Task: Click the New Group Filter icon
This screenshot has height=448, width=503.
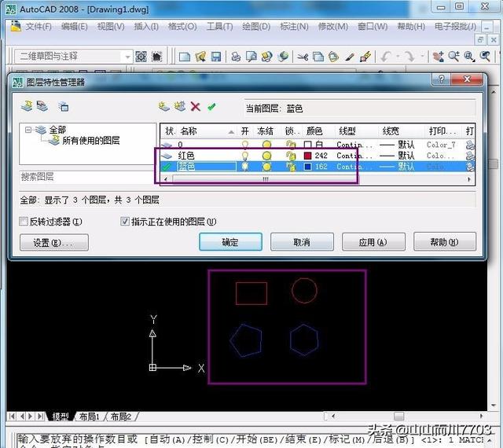Action: [x=42, y=106]
